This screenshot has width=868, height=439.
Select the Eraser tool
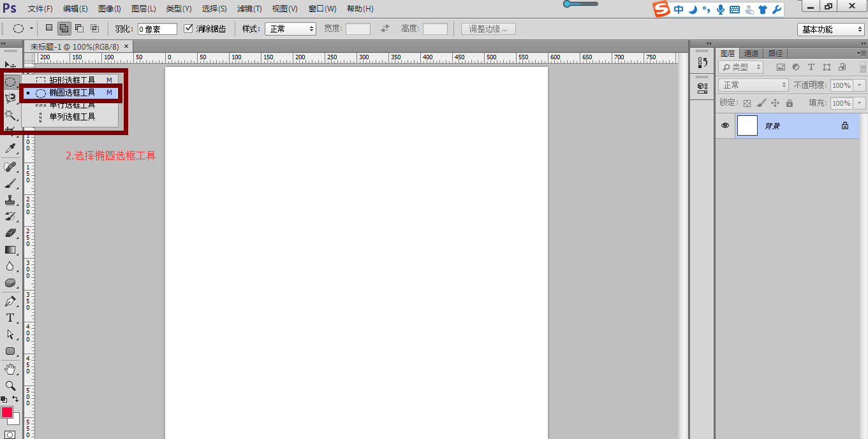tap(10, 233)
